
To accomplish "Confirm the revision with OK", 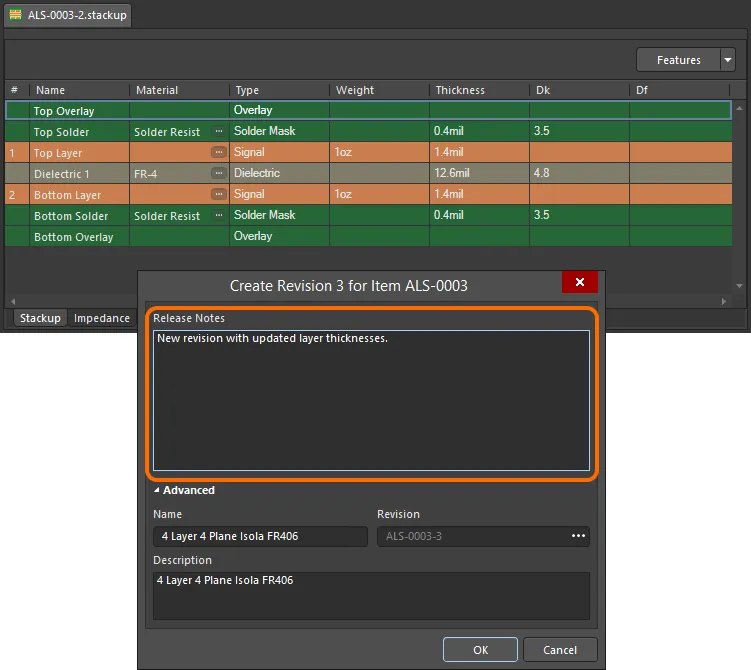I will click(x=480, y=650).
